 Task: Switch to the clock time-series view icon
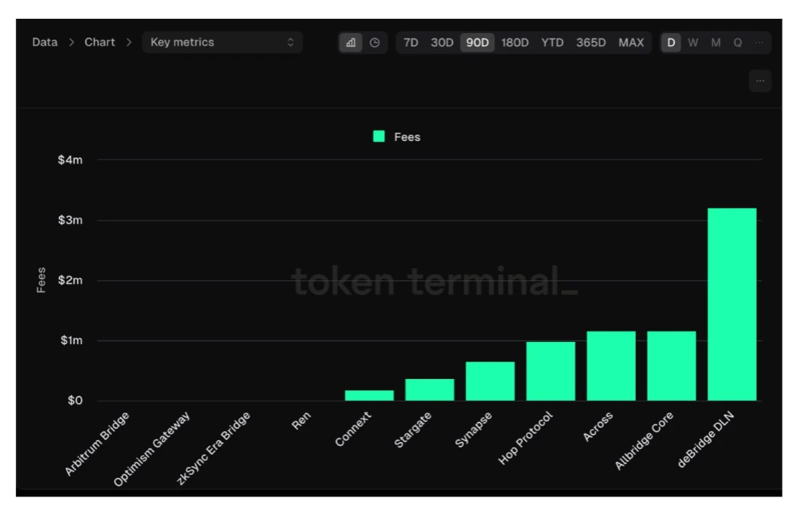(374, 43)
